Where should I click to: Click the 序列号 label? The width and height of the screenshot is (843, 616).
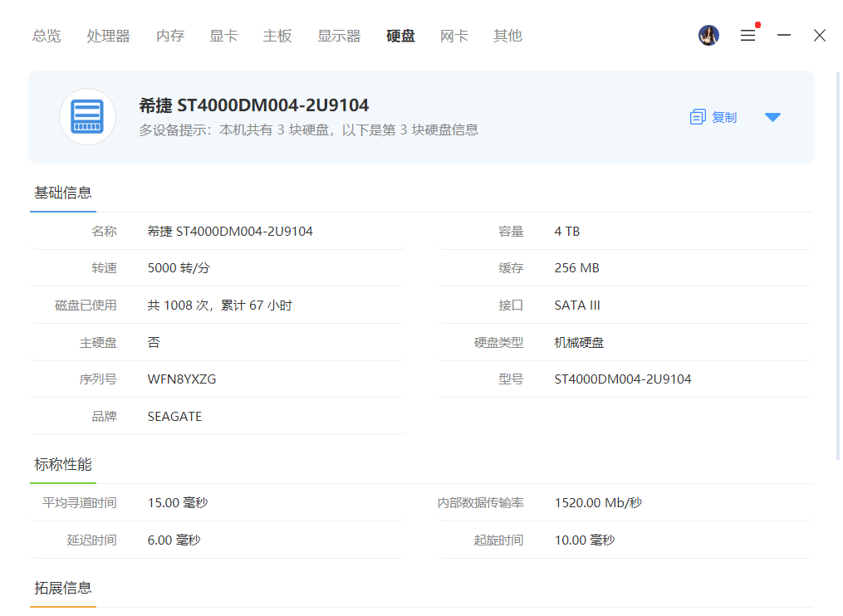[x=97, y=379]
